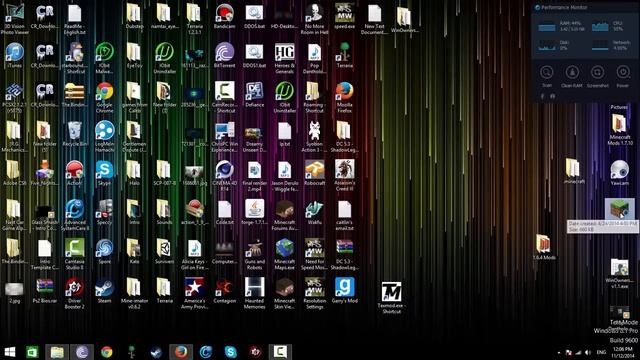
Task: Select the Texmod.exe shortcut
Action: pos(391,298)
